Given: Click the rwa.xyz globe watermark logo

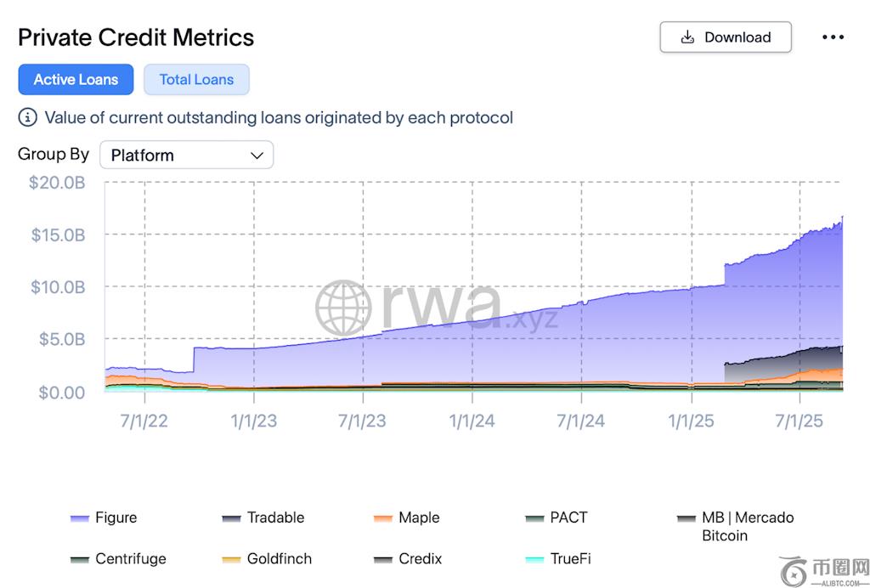Looking at the screenshot, I should tap(343, 308).
